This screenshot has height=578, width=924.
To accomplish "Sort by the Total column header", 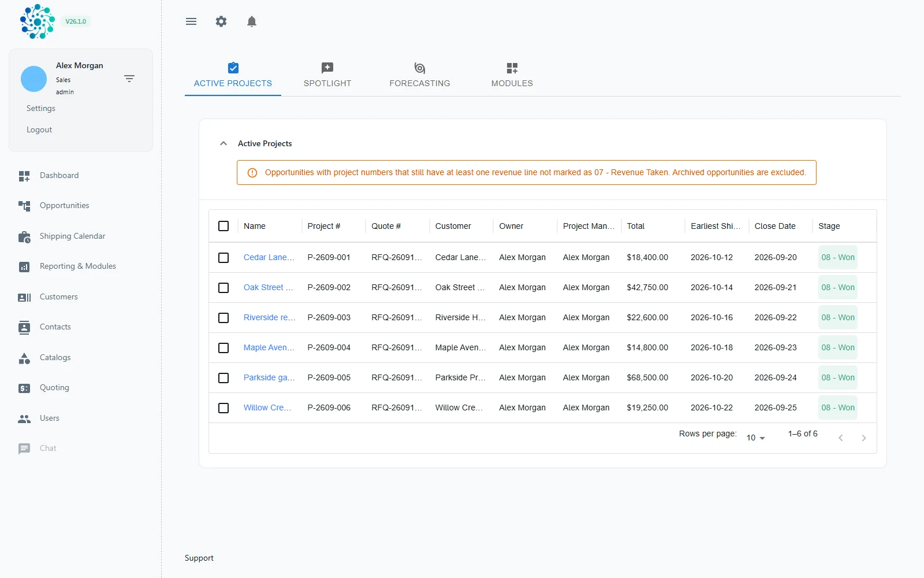I will [636, 226].
